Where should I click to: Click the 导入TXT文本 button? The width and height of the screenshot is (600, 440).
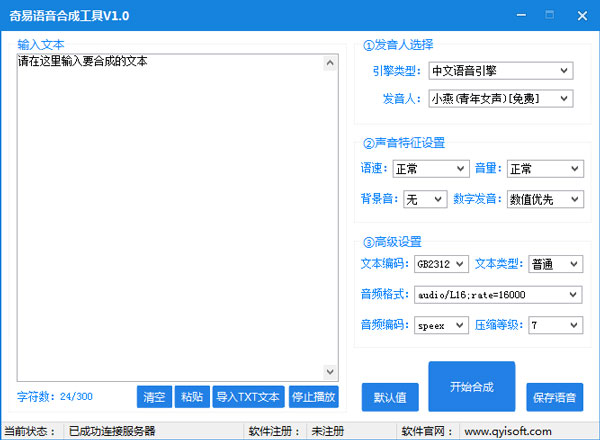pos(248,397)
